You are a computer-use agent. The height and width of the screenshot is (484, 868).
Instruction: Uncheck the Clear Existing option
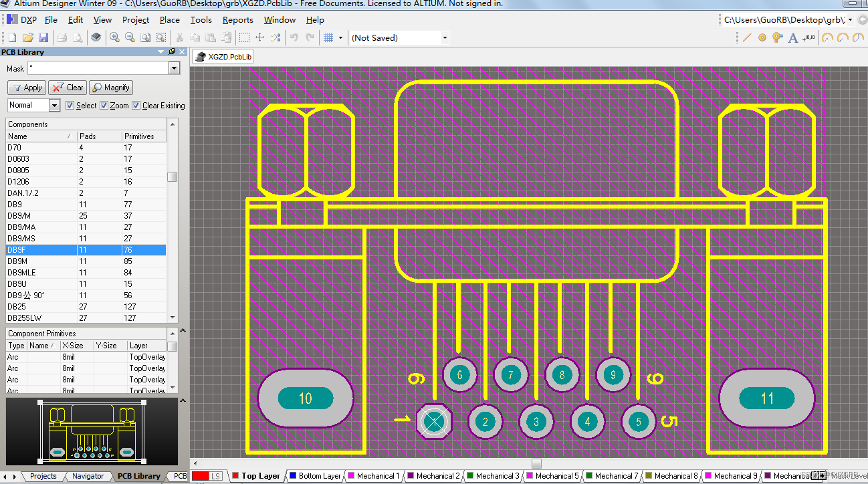click(x=136, y=105)
